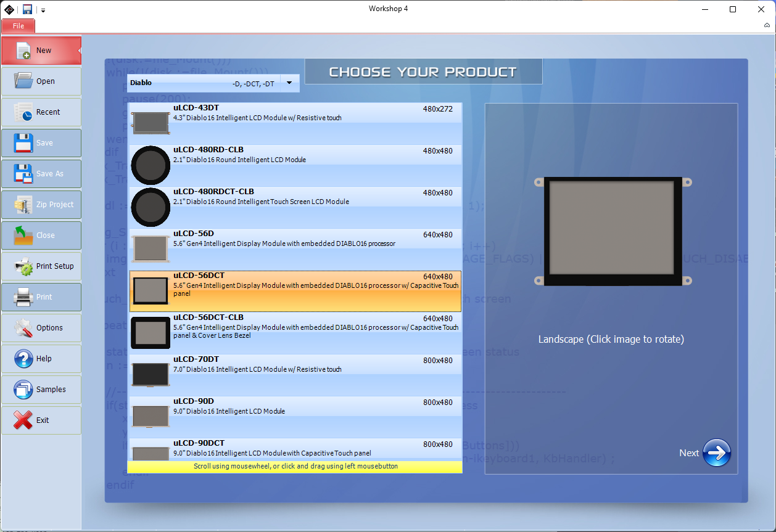Choose the uLCD-56DCT-CLB bezel thumbnail
Screen dimensions: 776x532
(x=151, y=333)
